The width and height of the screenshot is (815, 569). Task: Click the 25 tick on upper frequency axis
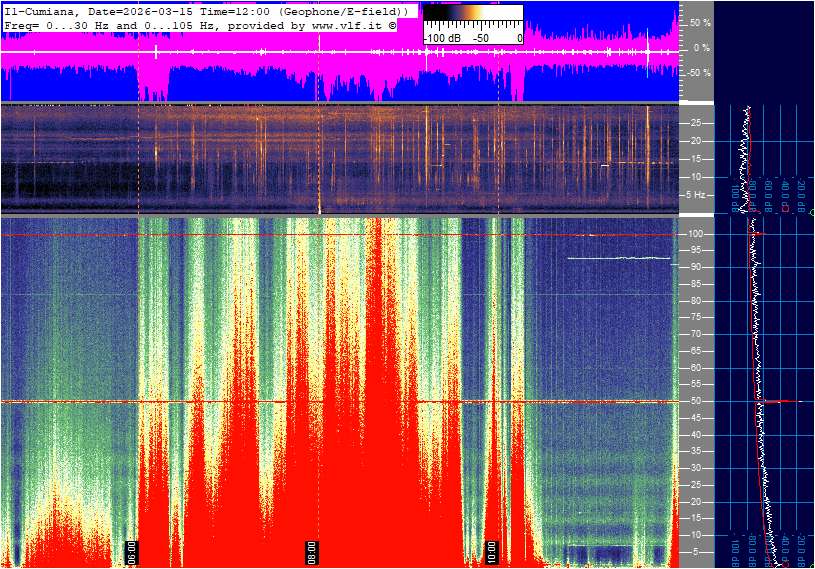pos(696,123)
